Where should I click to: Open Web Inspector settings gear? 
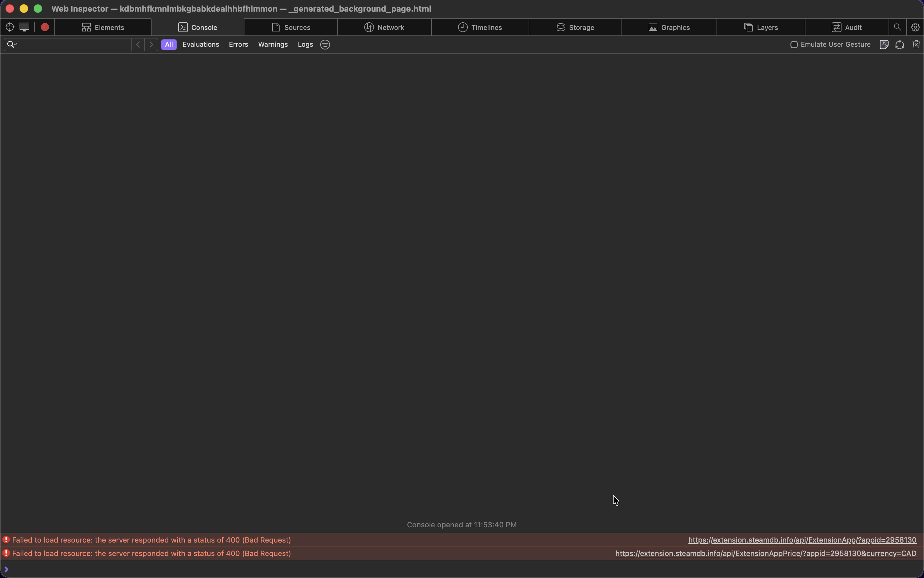click(x=915, y=27)
